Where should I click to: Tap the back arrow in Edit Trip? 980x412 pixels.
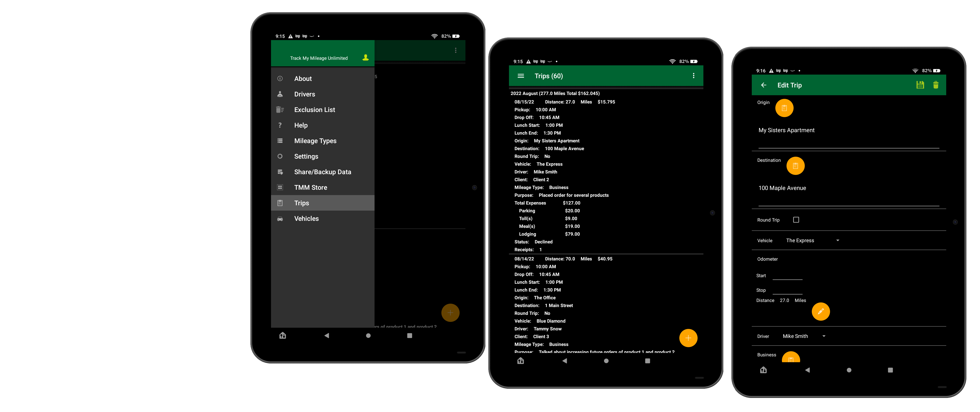[763, 84]
